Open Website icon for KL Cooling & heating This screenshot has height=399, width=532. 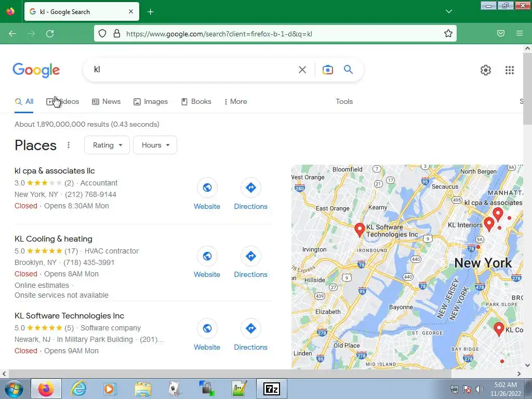click(207, 256)
